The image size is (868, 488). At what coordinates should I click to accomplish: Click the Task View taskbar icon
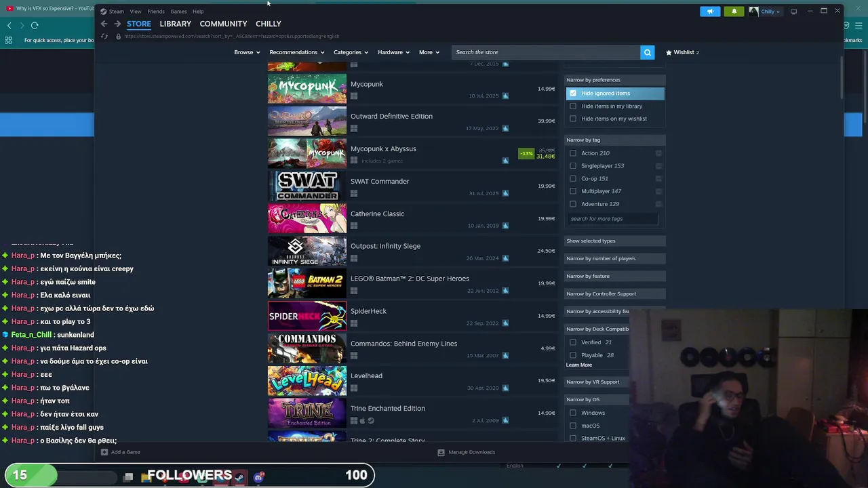point(128,477)
